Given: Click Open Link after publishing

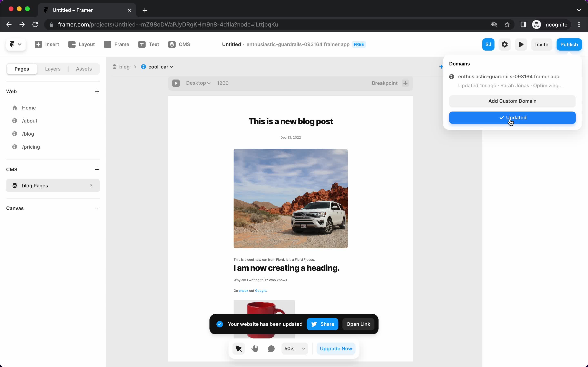Looking at the screenshot, I should (359, 324).
